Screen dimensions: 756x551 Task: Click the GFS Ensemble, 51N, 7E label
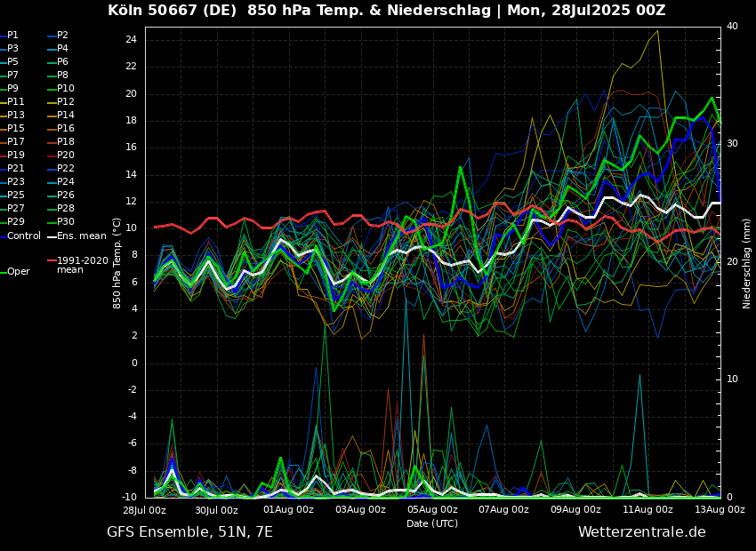pos(189,532)
